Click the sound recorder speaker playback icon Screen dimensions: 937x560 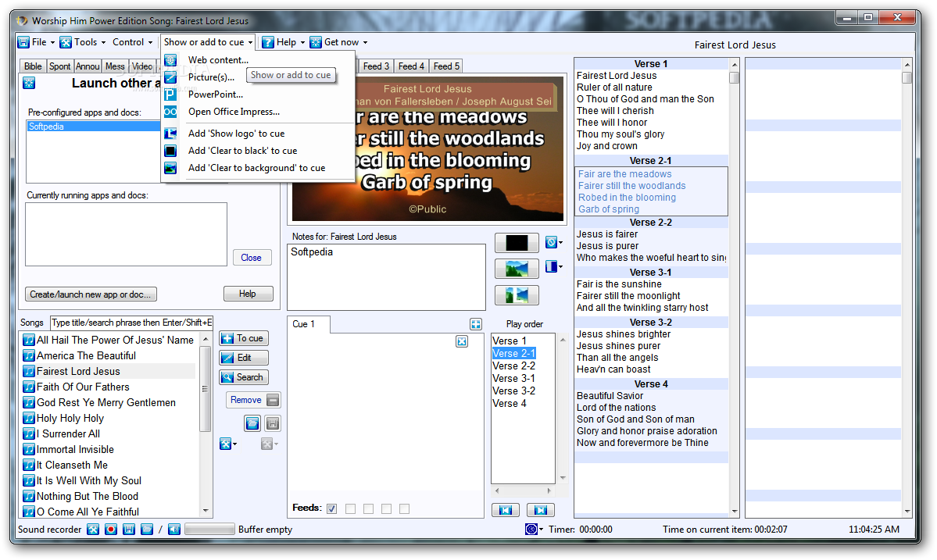(x=174, y=529)
